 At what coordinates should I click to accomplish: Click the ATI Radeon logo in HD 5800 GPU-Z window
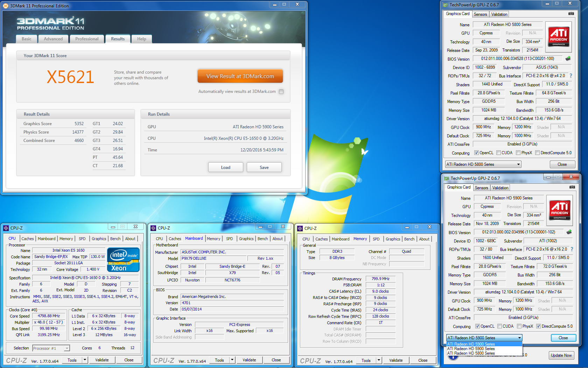(x=558, y=37)
